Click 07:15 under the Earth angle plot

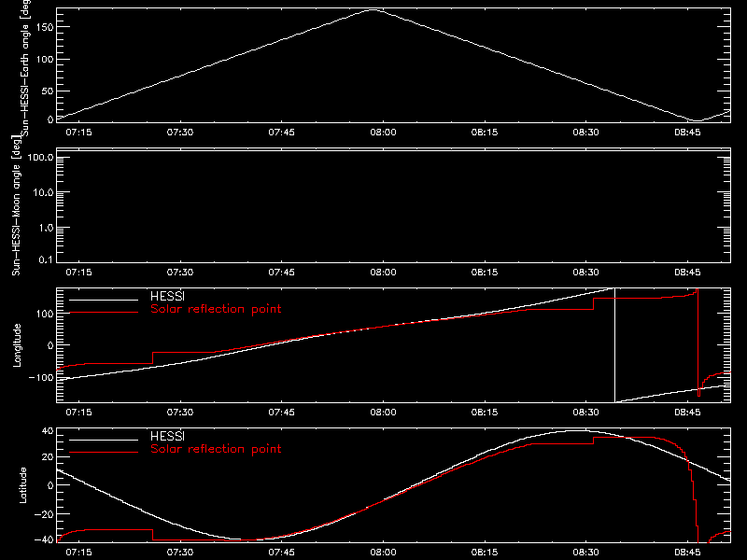point(78,133)
